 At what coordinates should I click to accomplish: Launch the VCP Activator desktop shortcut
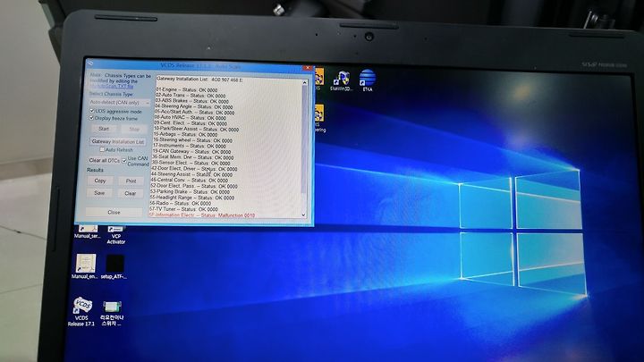coord(115,234)
